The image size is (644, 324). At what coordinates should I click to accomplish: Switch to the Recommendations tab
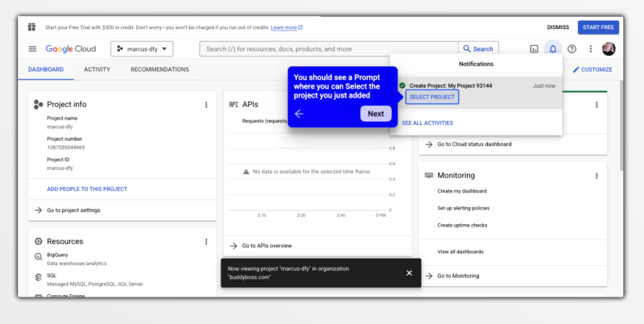pyautogui.click(x=159, y=69)
